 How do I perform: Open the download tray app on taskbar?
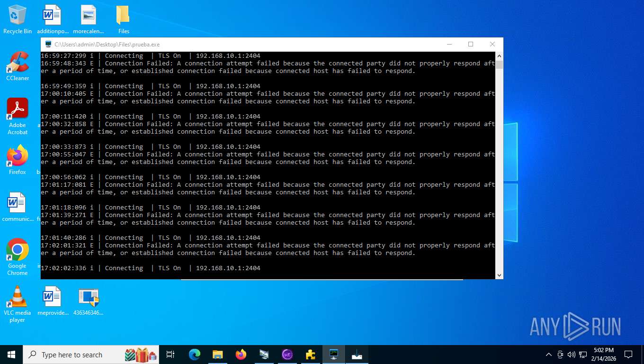[x=357, y=355]
